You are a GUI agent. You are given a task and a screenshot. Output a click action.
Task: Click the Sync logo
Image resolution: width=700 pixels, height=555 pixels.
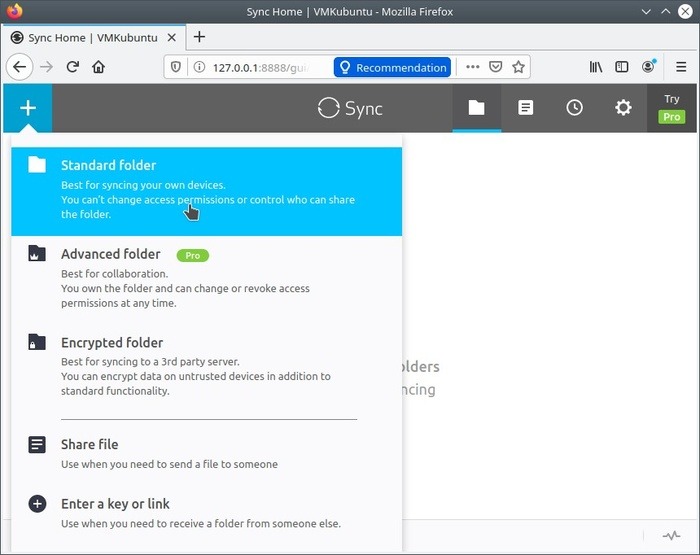[350, 108]
